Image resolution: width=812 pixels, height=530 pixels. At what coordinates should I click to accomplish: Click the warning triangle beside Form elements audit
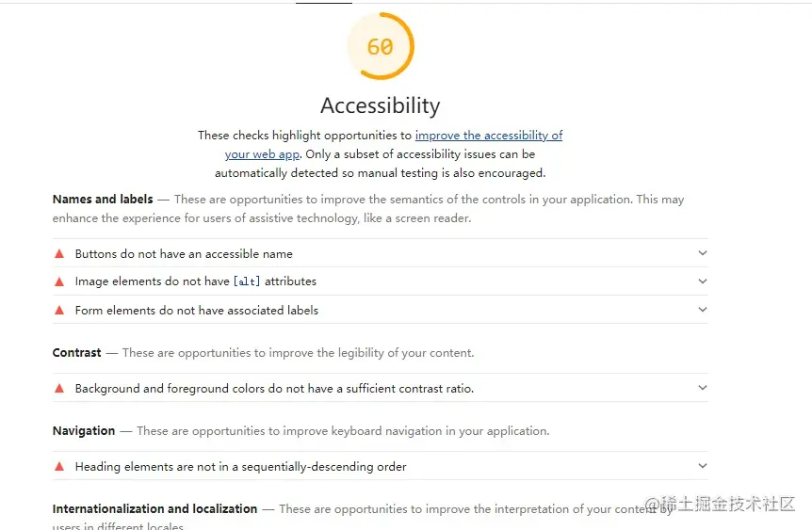tap(59, 310)
